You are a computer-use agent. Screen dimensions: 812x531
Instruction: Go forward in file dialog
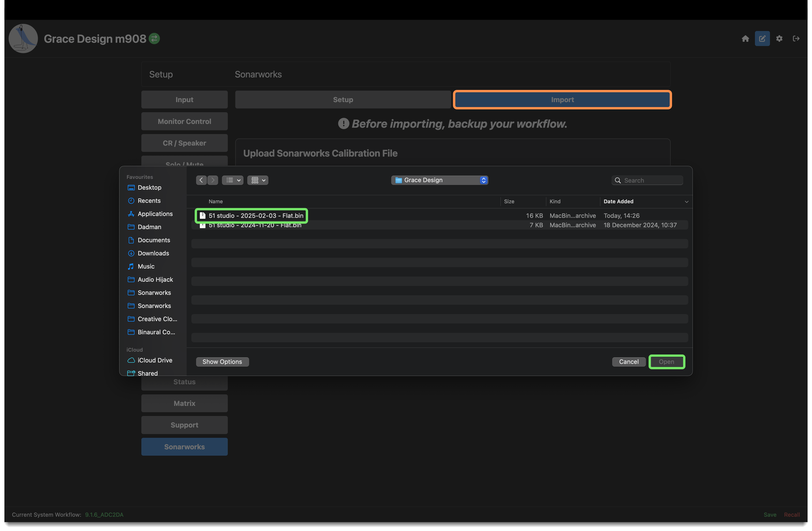click(213, 180)
